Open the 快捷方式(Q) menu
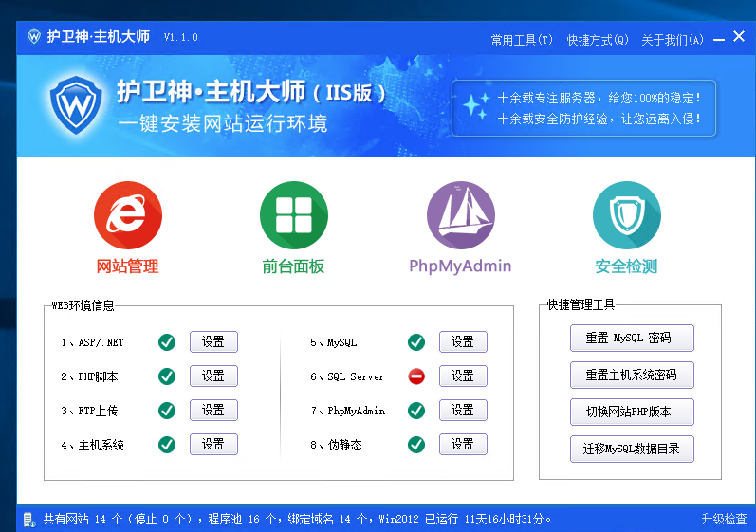The width and height of the screenshot is (756, 532). (598, 40)
